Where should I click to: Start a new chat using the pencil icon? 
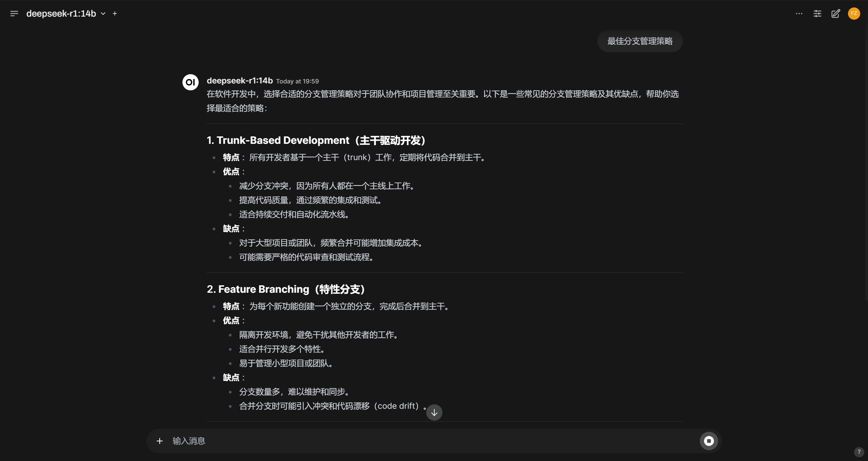(x=836, y=14)
